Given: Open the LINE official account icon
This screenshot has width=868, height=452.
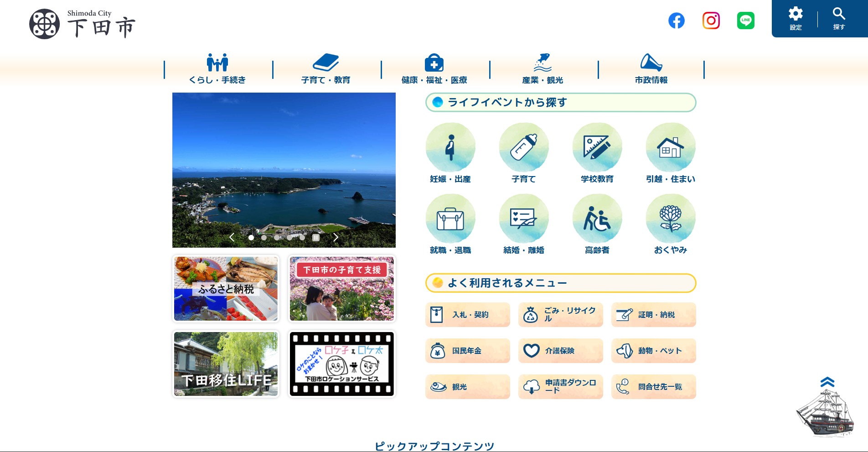Looking at the screenshot, I should click(x=746, y=21).
